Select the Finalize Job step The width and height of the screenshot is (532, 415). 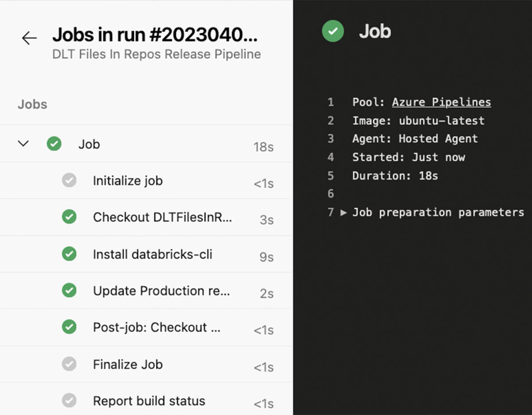click(128, 364)
